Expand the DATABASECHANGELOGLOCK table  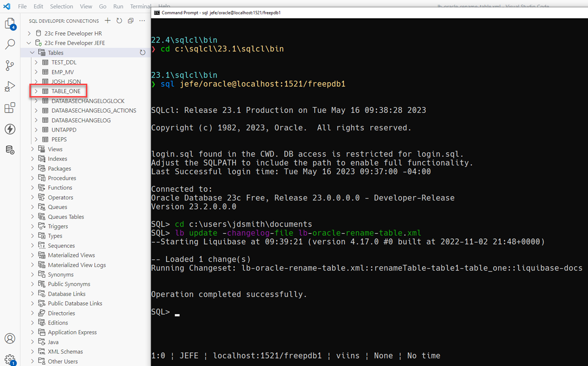pyautogui.click(x=36, y=101)
